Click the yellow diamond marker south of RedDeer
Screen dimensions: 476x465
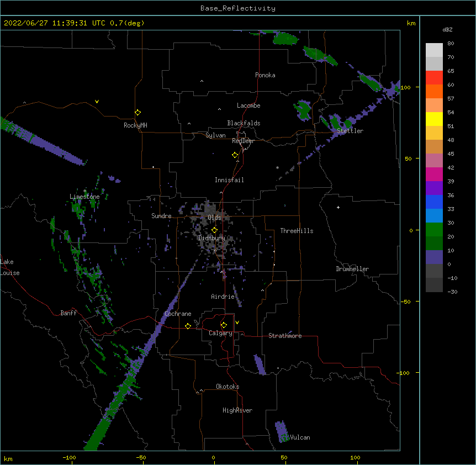tap(235, 155)
